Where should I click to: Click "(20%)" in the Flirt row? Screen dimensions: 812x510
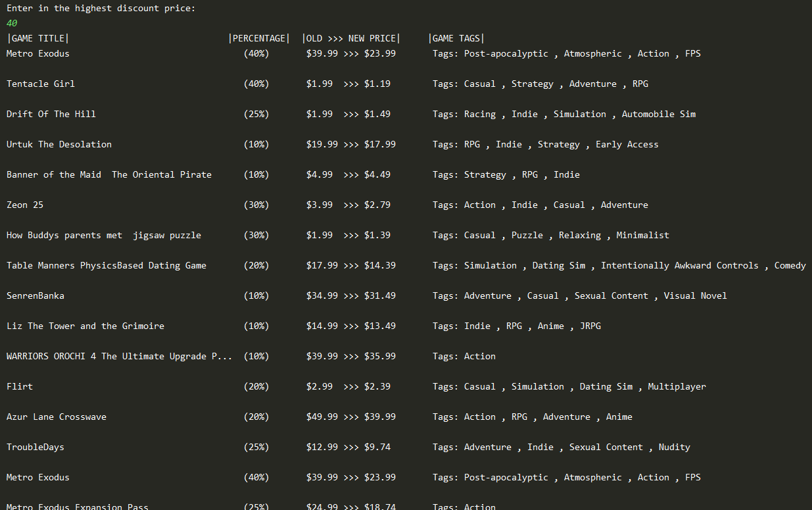point(256,386)
